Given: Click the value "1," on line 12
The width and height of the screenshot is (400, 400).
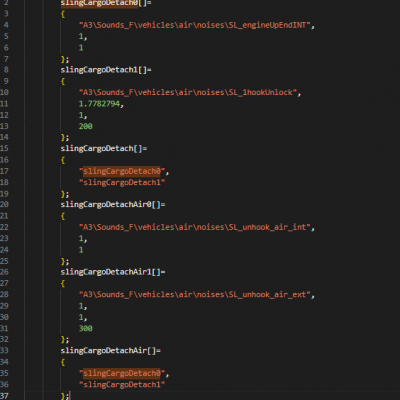Looking at the screenshot, I should [83, 115].
